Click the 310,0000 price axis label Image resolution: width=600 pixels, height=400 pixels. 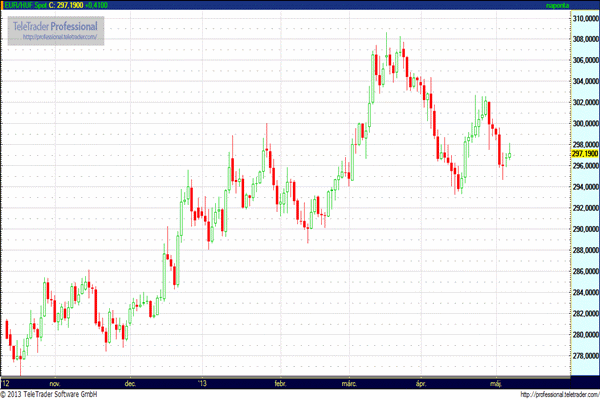pyautogui.click(x=583, y=18)
